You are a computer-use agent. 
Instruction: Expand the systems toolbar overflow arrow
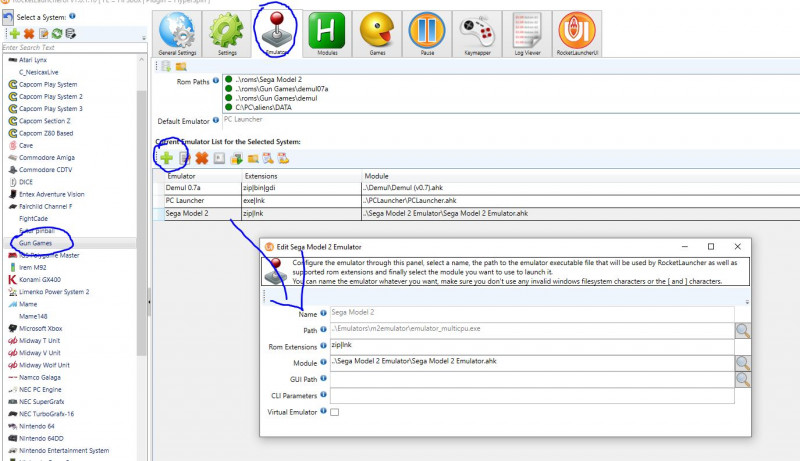pos(144,38)
